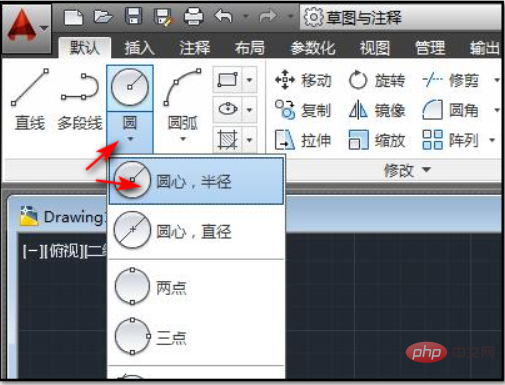
Task: Select the 多段线 polyline tool
Action: point(80,102)
